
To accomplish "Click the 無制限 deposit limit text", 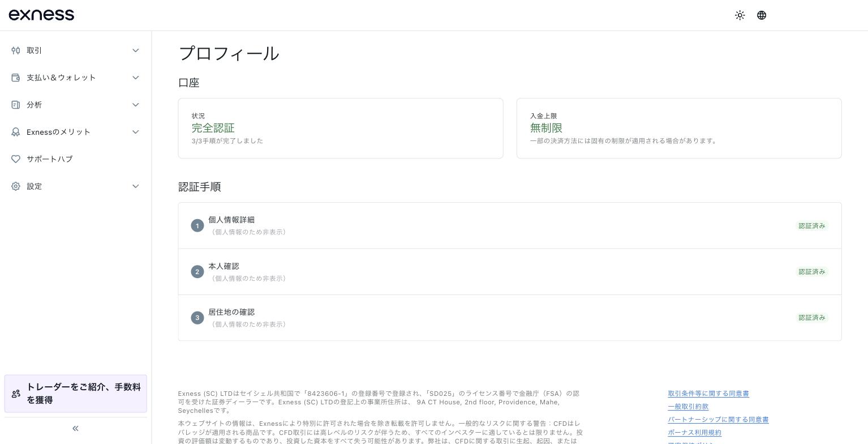I will [546, 128].
